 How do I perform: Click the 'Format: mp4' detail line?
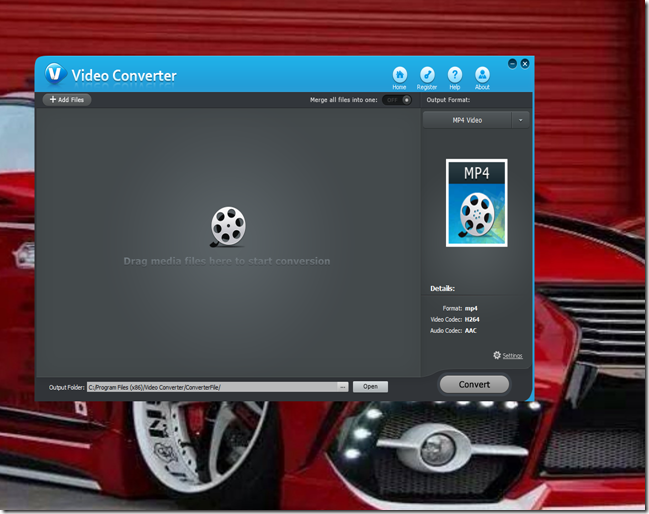460,308
